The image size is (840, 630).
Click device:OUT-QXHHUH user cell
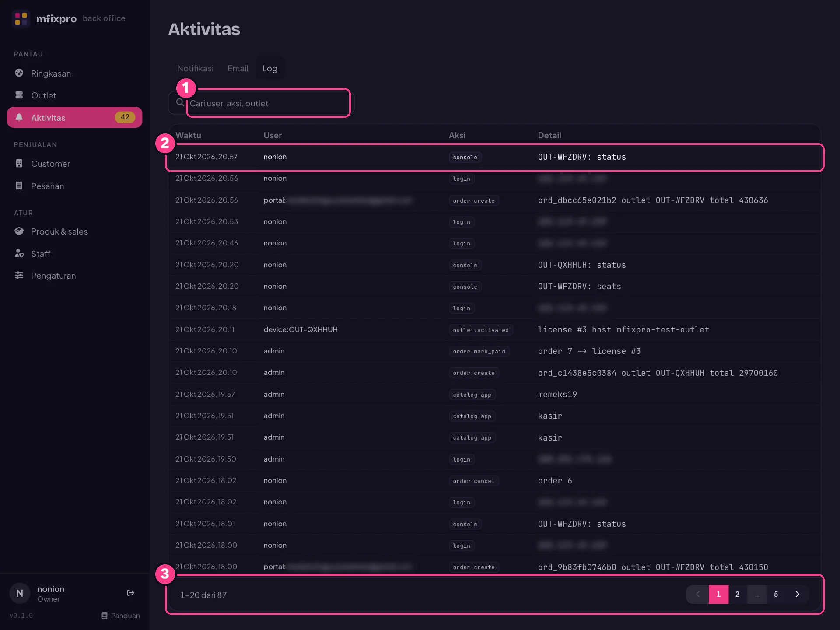(x=301, y=329)
